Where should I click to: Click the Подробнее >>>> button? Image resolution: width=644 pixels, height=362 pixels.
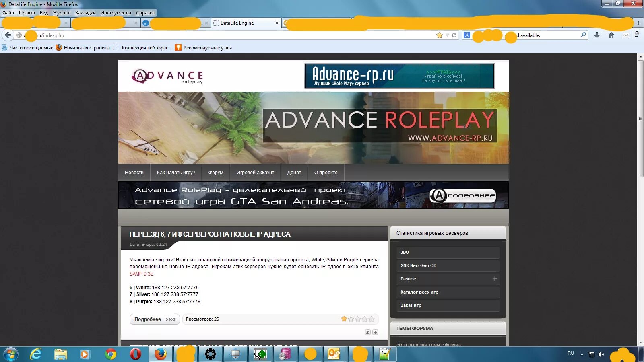pos(155,319)
